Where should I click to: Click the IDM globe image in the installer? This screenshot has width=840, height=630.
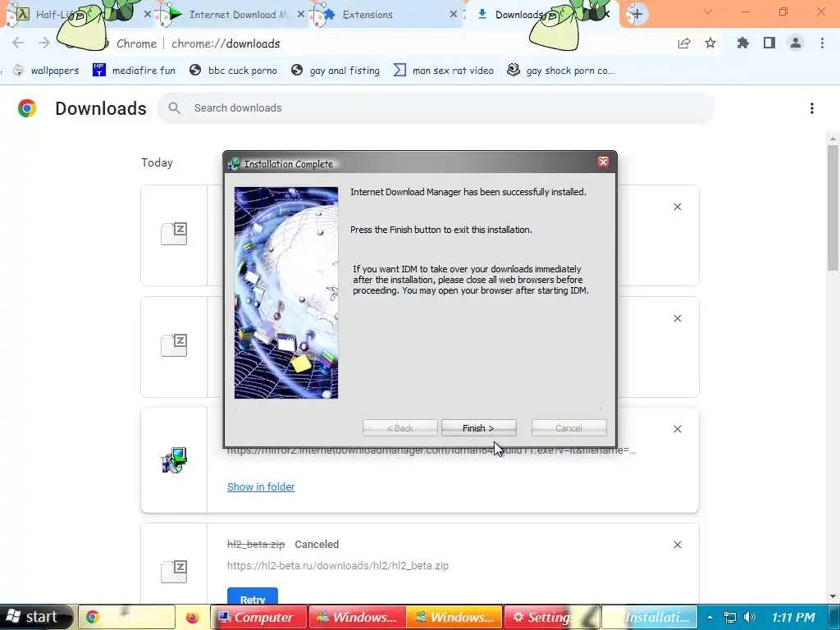pyautogui.click(x=286, y=293)
